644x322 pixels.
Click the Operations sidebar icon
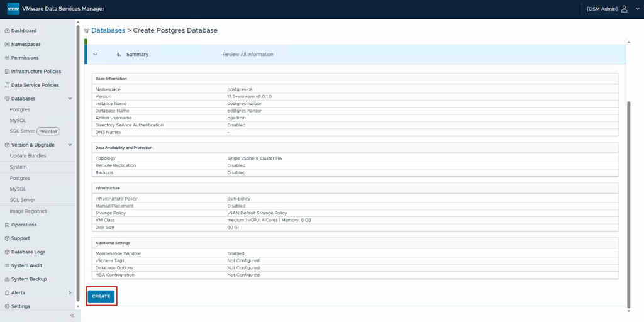[x=7, y=225]
